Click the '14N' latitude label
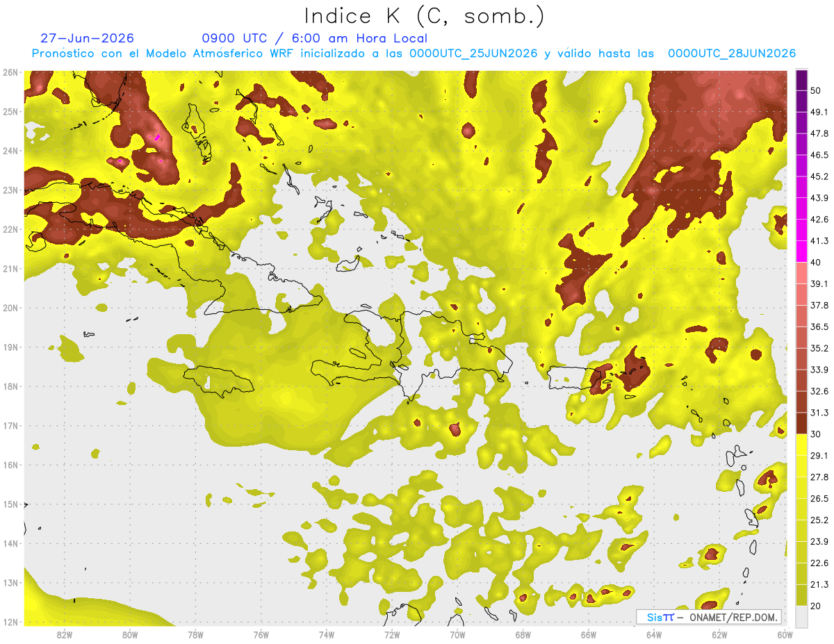 10,543
